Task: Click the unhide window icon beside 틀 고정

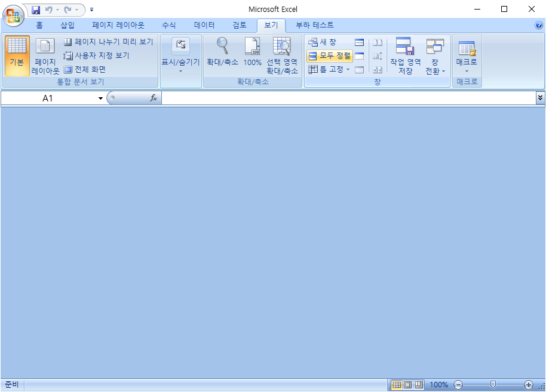Action: (360, 70)
